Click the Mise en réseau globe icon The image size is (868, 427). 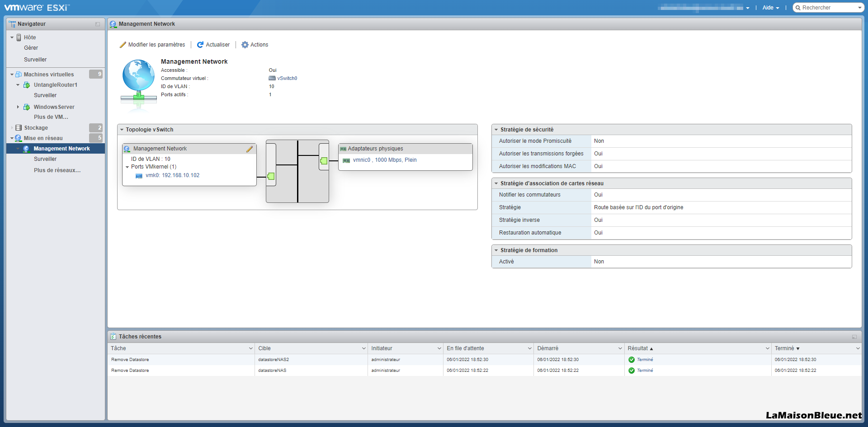pos(18,138)
